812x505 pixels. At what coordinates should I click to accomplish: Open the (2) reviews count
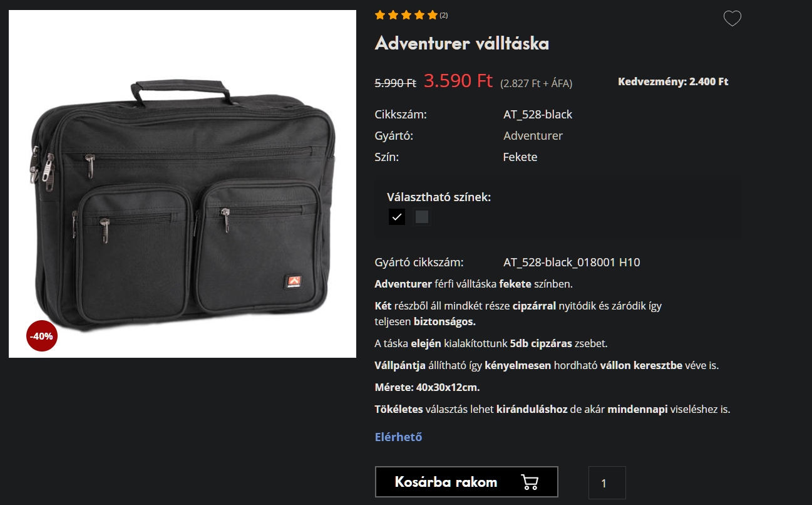click(x=444, y=15)
